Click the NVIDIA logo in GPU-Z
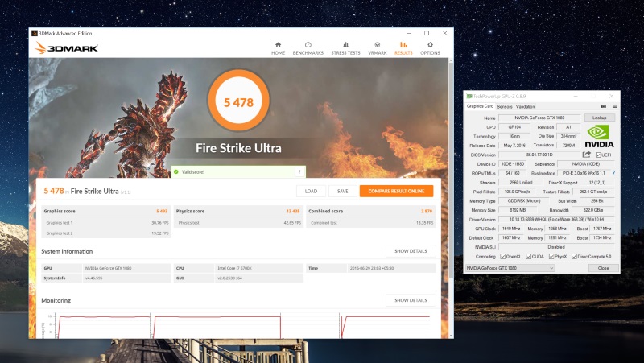 [x=599, y=137]
